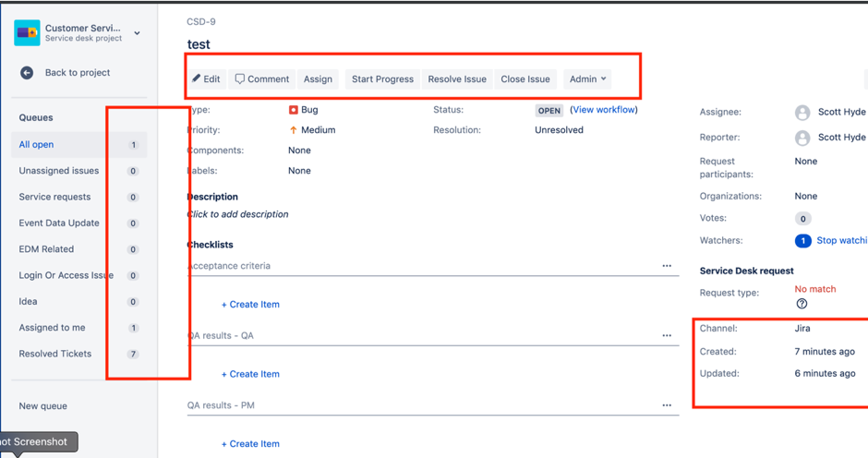Open the Login Or Access Issue queue
Image resolution: width=868 pixels, height=458 pixels.
(x=79, y=275)
